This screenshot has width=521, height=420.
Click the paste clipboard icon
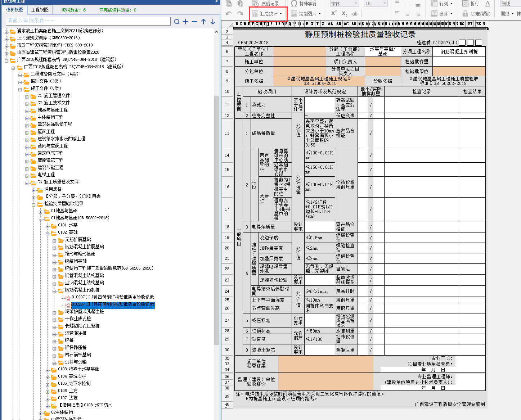pyautogui.click(x=240, y=4)
